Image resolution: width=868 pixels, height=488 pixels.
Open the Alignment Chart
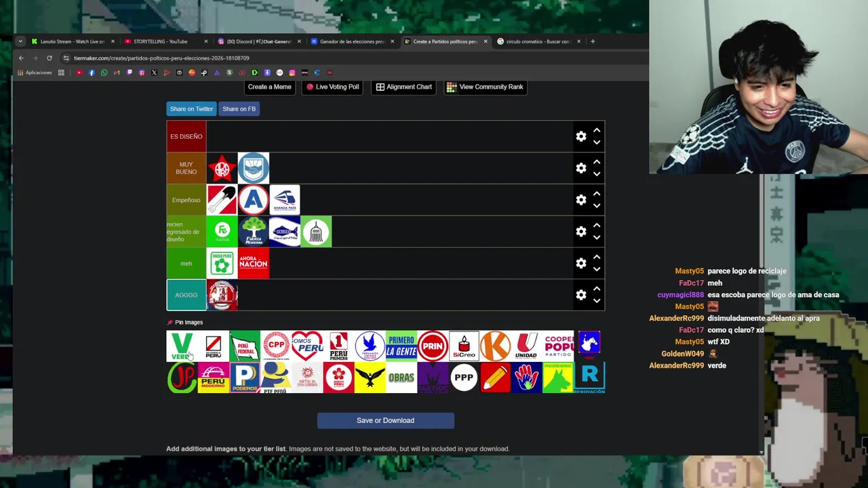click(x=404, y=87)
